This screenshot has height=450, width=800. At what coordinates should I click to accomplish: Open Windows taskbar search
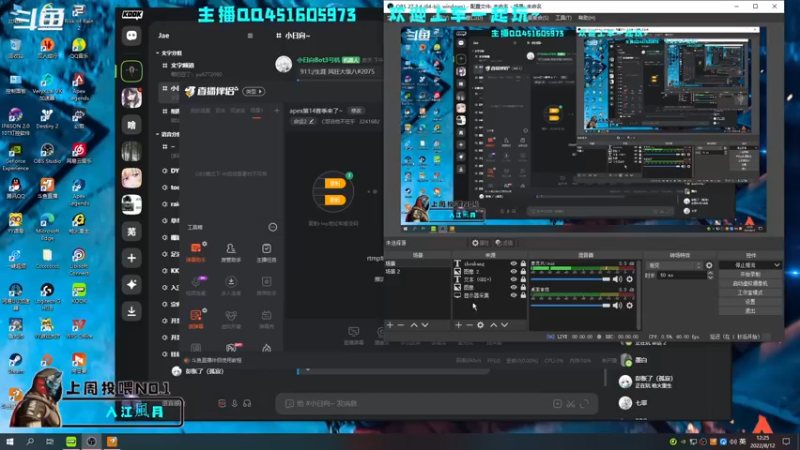click(x=30, y=441)
